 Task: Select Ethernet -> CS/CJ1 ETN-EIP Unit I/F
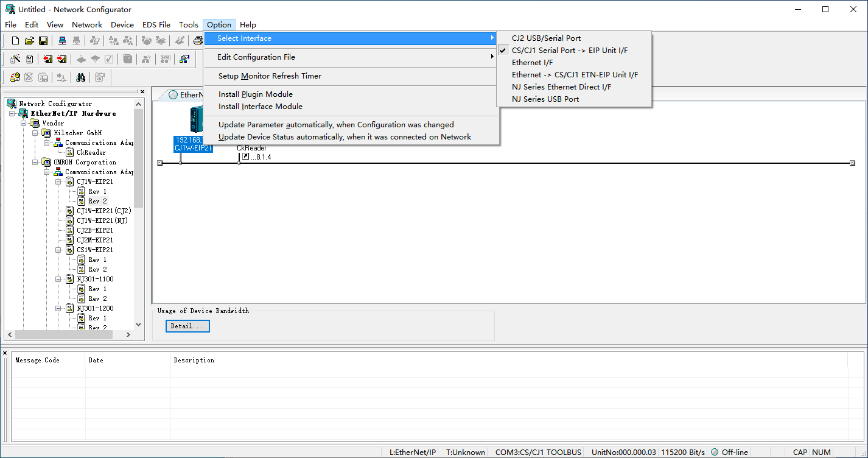pos(574,74)
